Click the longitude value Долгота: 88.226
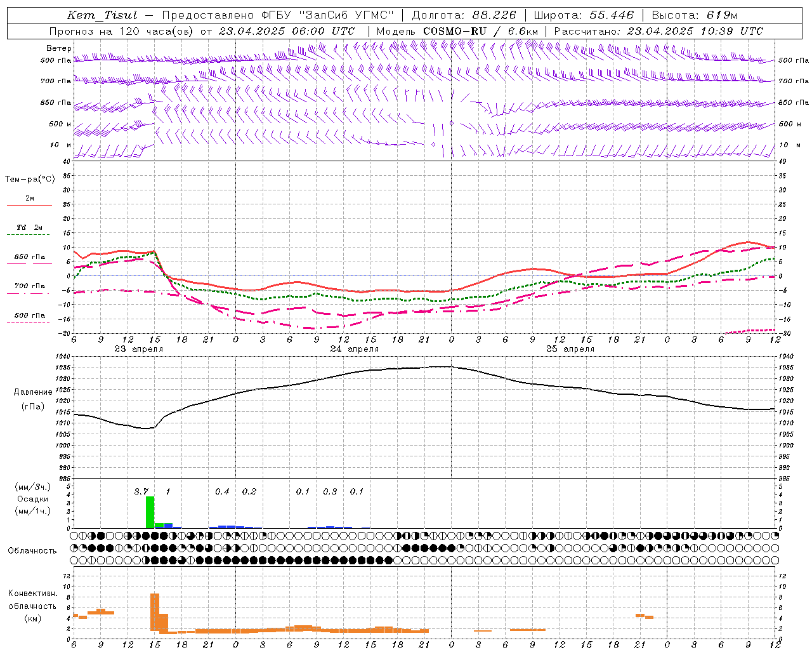 [x=464, y=15]
